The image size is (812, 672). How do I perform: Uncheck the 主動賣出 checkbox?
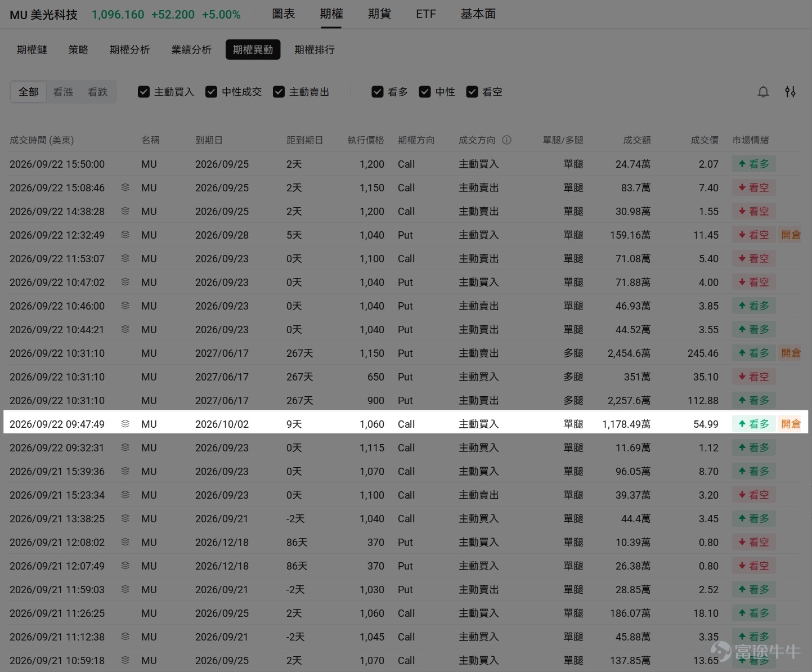(279, 92)
